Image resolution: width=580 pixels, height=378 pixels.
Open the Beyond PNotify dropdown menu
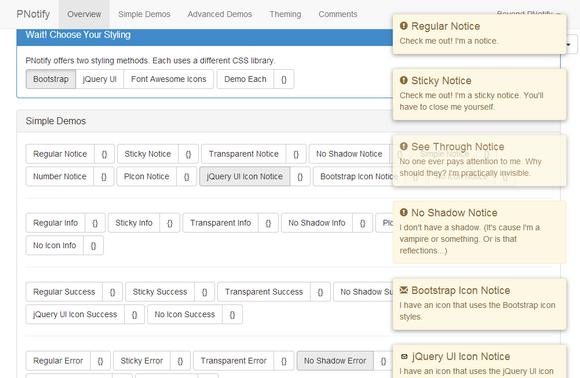(x=528, y=12)
